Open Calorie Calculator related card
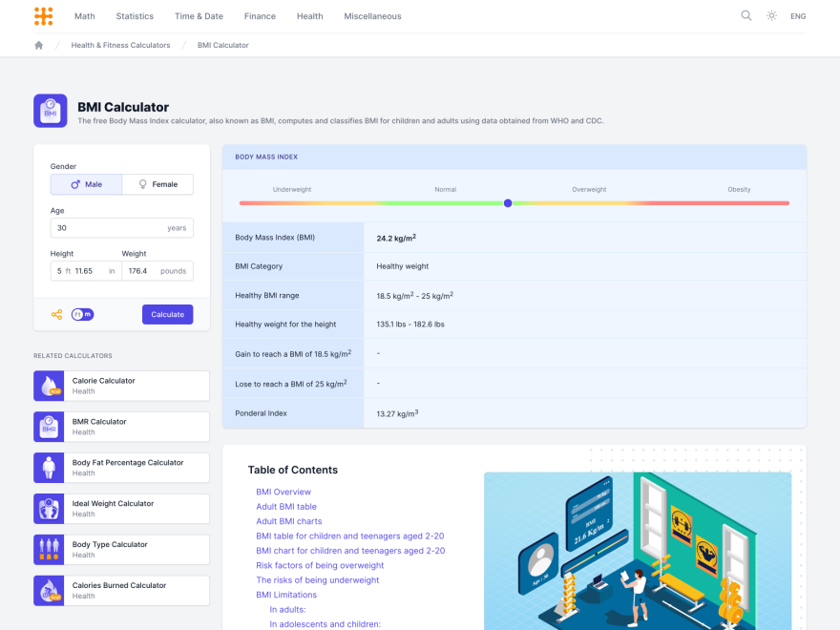 coord(121,386)
